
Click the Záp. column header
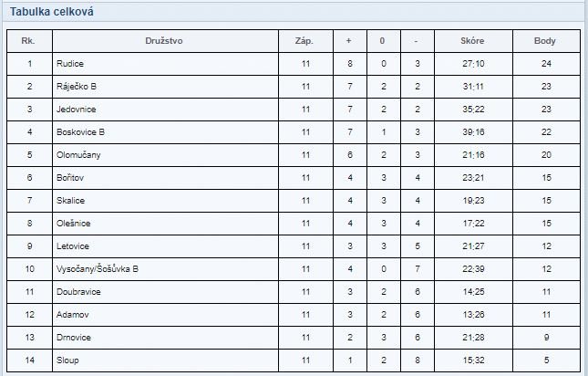pos(304,41)
